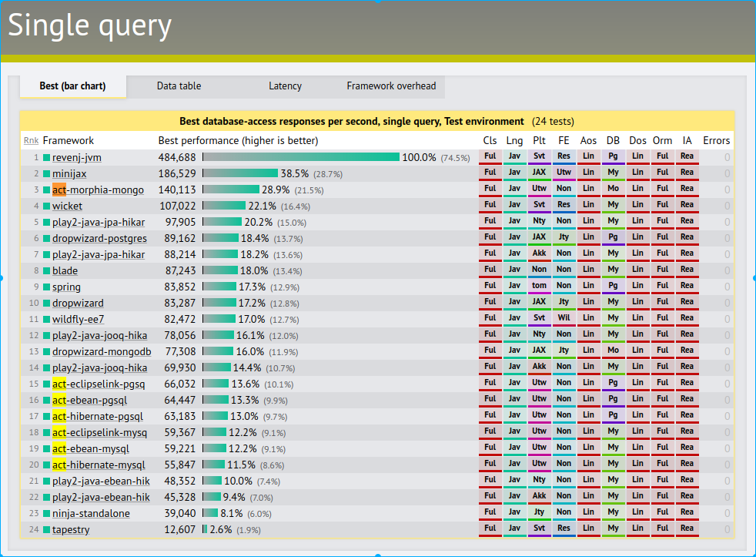Click the ninja-standalone framework name

pyautogui.click(x=91, y=513)
